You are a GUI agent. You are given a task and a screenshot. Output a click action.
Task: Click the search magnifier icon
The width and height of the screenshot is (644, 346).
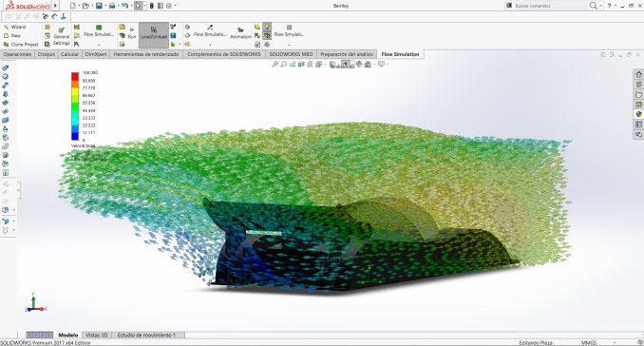click(x=593, y=6)
